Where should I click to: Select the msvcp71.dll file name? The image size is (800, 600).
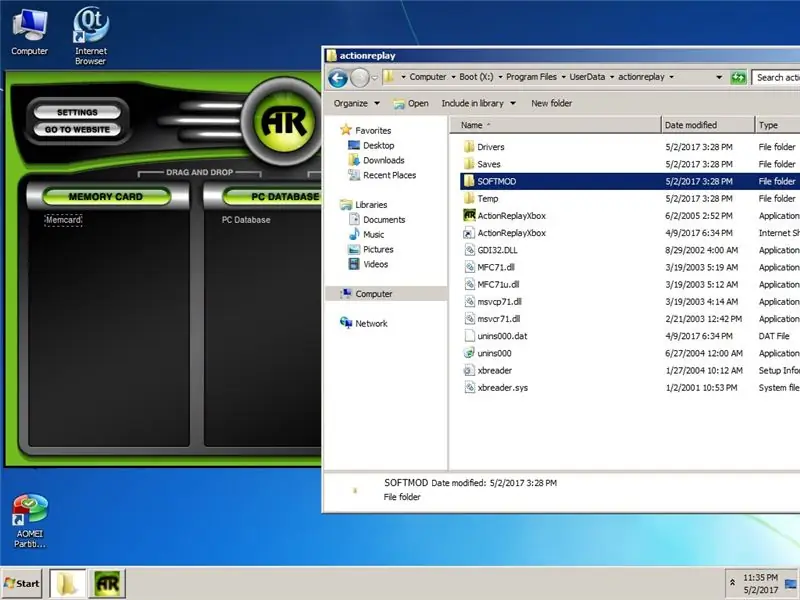coord(499,302)
